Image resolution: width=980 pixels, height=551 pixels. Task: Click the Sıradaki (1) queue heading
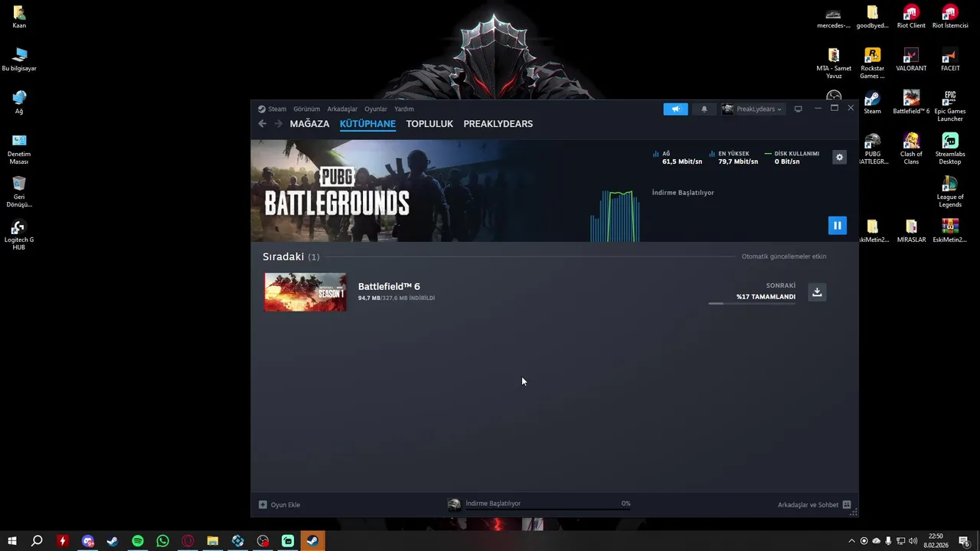(291, 256)
